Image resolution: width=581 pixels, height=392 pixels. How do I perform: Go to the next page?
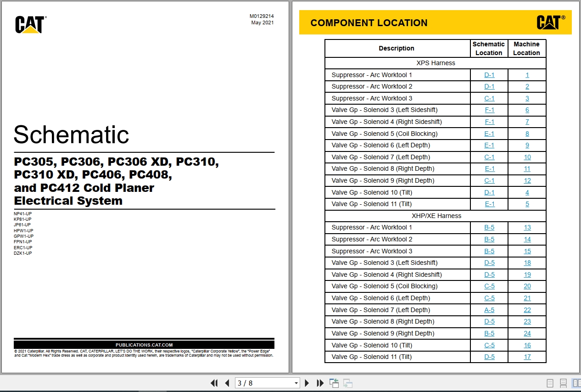pyautogui.click(x=307, y=383)
